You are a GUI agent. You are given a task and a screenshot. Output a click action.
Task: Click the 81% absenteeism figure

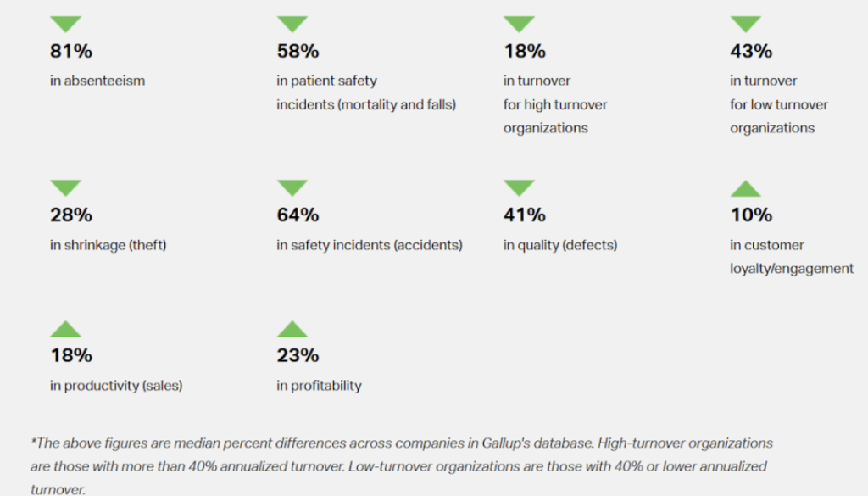(71, 51)
